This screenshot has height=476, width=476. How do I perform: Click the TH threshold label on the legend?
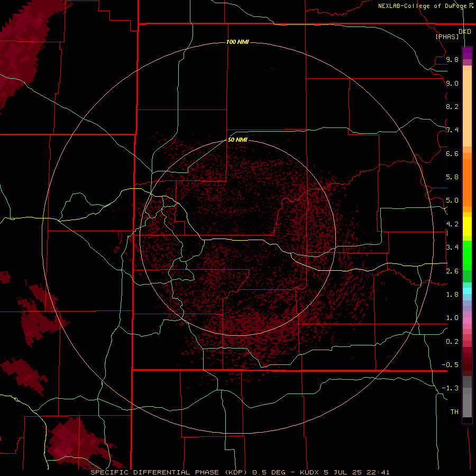(454, 412)
